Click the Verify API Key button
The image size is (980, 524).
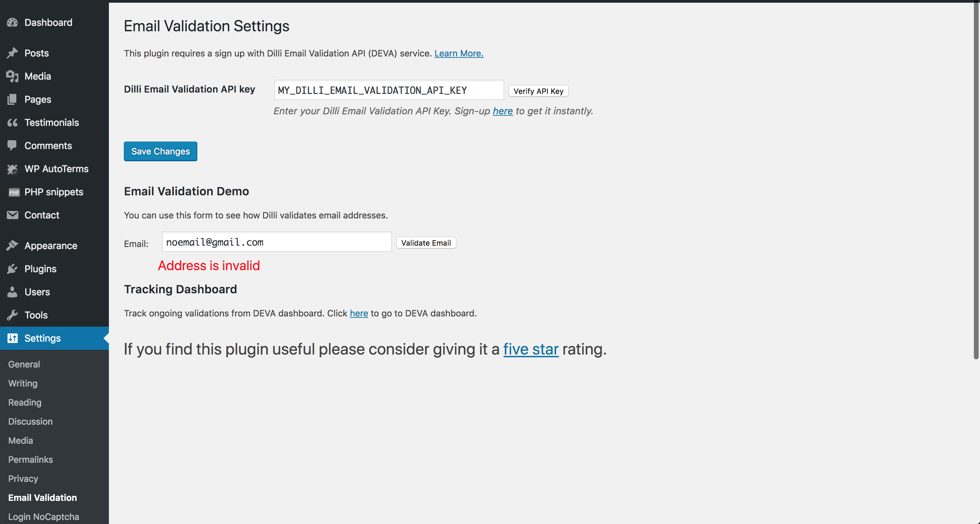(x=538, y=91)
